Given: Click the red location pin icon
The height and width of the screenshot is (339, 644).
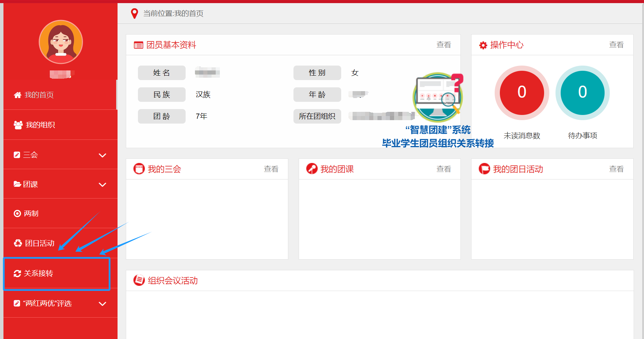Looking at the screenshot, I should pyautogui.click(x=134, y=13).
